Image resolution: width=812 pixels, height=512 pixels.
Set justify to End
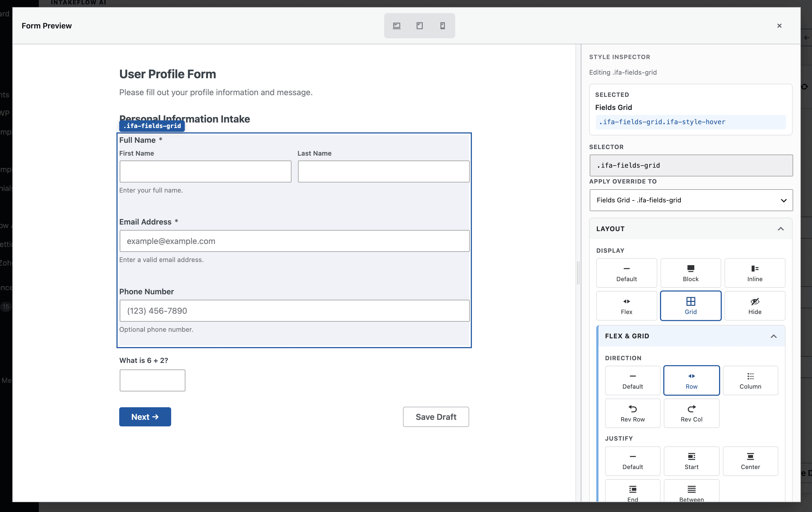[x=632, y=491]
